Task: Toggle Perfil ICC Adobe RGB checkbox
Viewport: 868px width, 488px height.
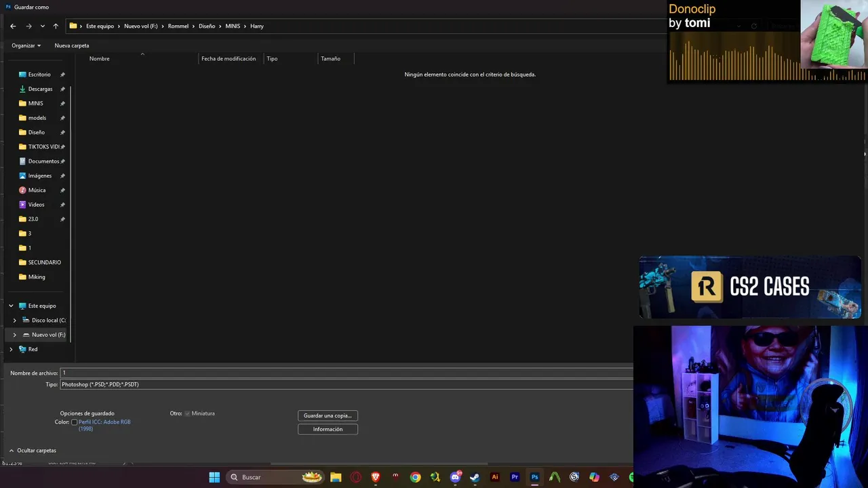Action: [75, 422]
